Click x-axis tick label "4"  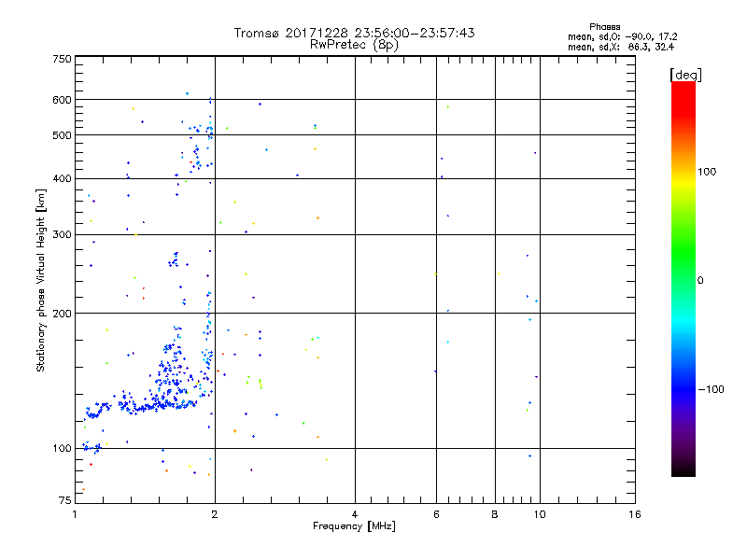coord(355,514)
